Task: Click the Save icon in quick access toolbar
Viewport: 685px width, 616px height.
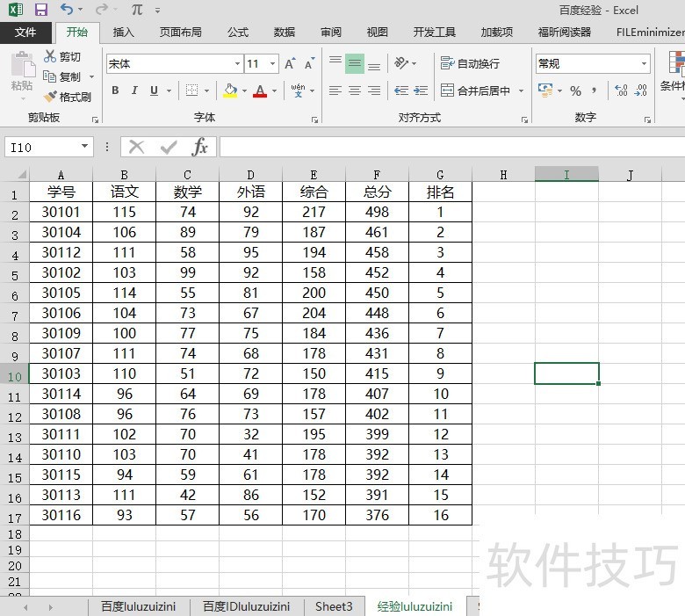Action: (41, 10)
